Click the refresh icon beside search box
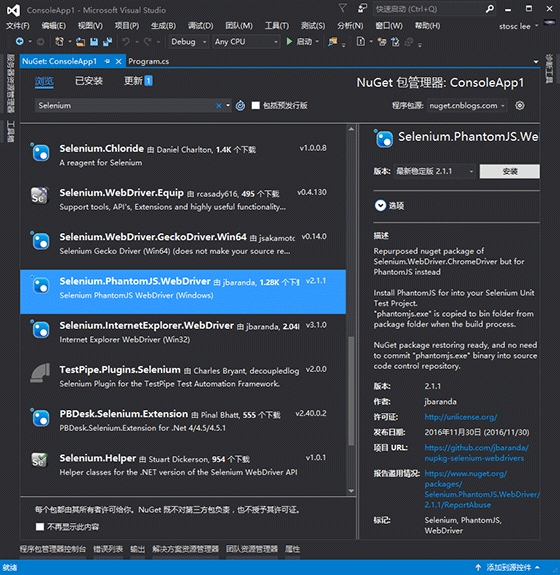 tap(240, 106)
